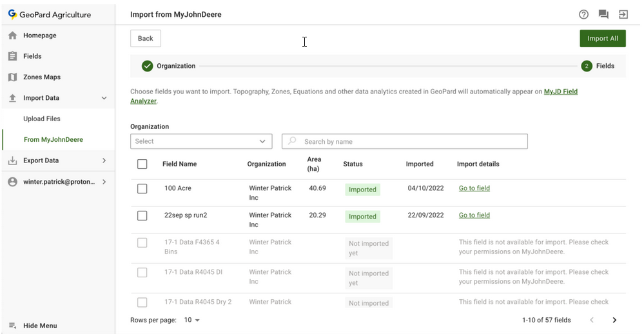
Task: Click the logout icon in header
Action: (623, 14)
